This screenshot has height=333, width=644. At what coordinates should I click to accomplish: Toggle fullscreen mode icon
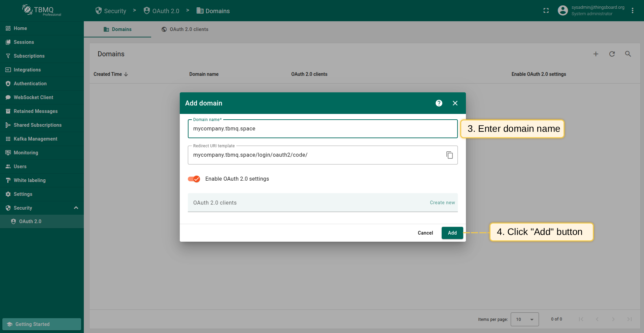click(x=546, y=11)
